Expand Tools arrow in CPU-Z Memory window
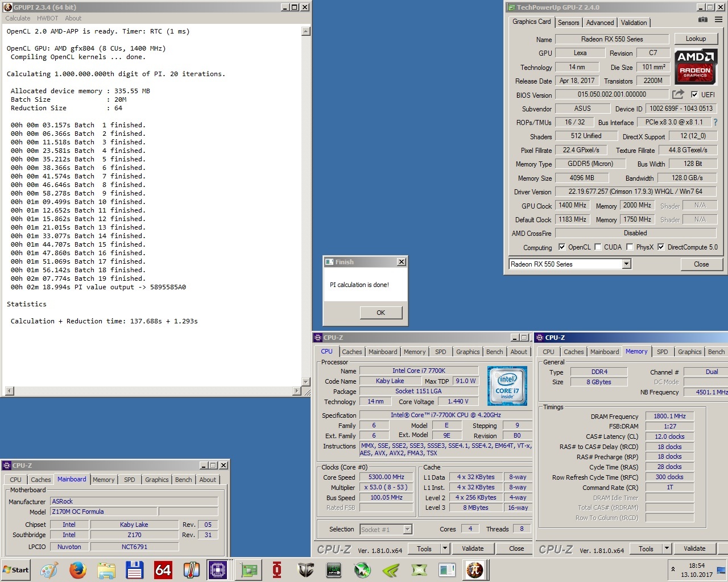The image size is (728, 582). click(x=667, y=548)
